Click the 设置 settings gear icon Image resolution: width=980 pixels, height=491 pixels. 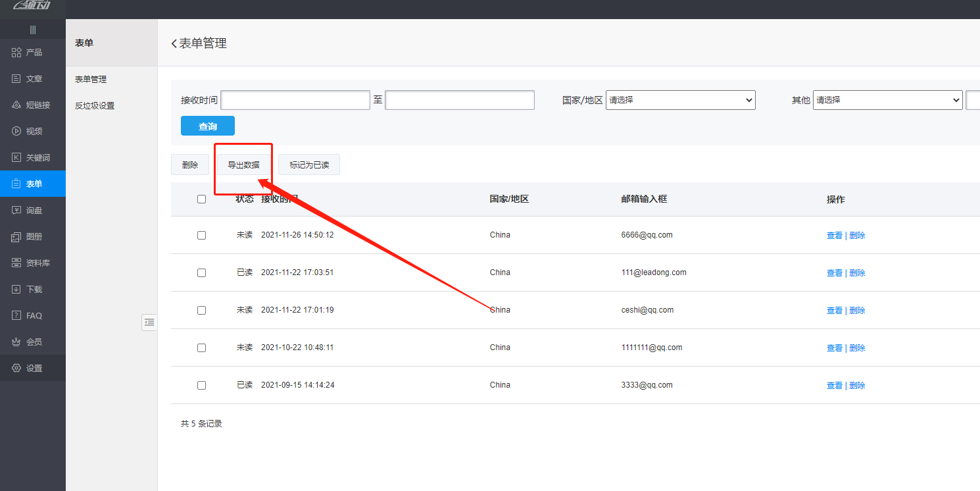(17, 369)
